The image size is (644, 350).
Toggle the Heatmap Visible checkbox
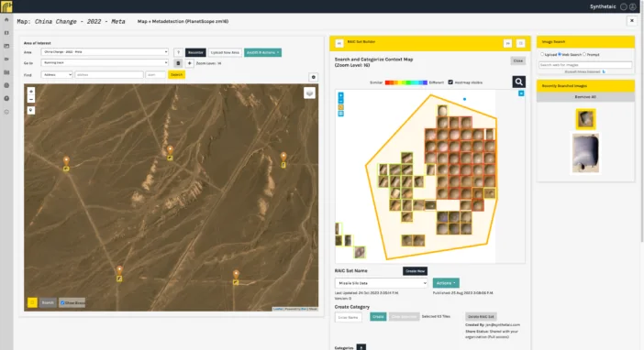click(450, 82)
